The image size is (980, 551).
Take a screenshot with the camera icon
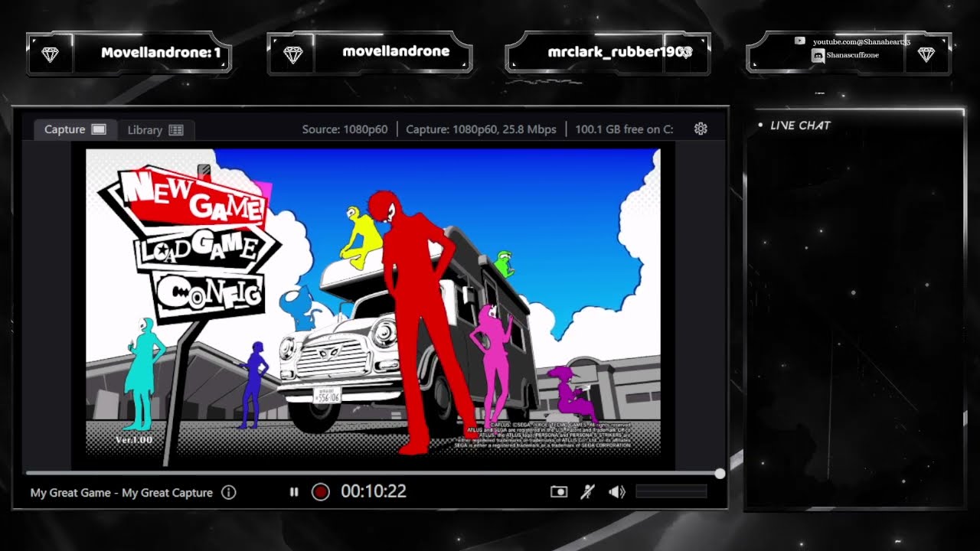[559, 491]
